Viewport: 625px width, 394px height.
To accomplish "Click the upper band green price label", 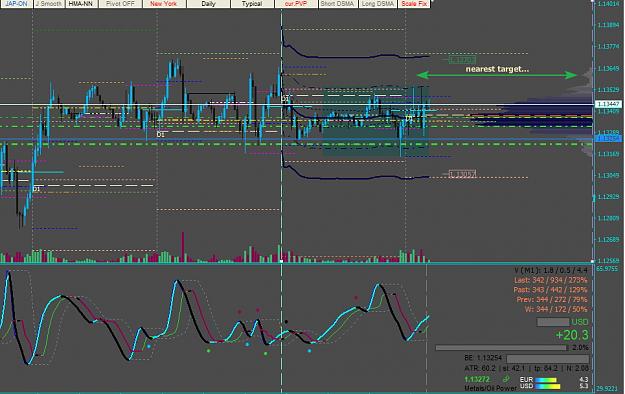I will coord(462,60).
